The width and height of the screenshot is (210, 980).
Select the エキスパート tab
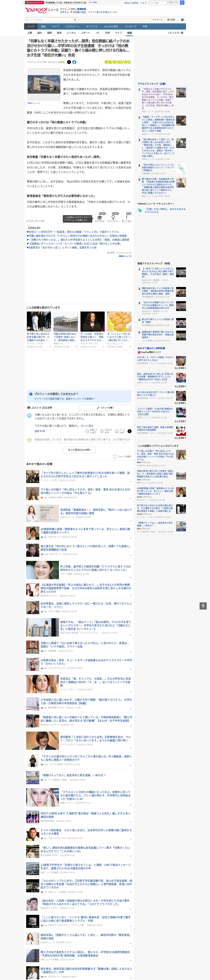[72, 27]
